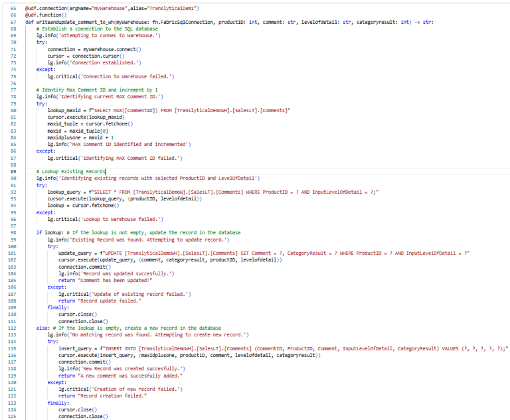The height and width of the screenshot is (420, 510).
Task: Click the lookup_maxid SELECT MAX query string
Action: (189, 111)
